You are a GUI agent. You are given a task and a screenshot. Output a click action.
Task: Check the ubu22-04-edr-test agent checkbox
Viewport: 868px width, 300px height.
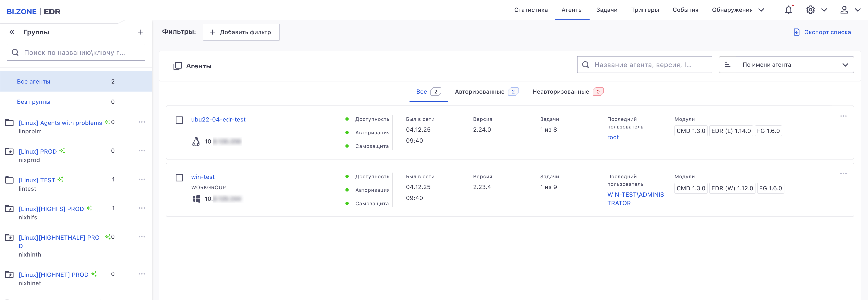(x=179, y=120)
